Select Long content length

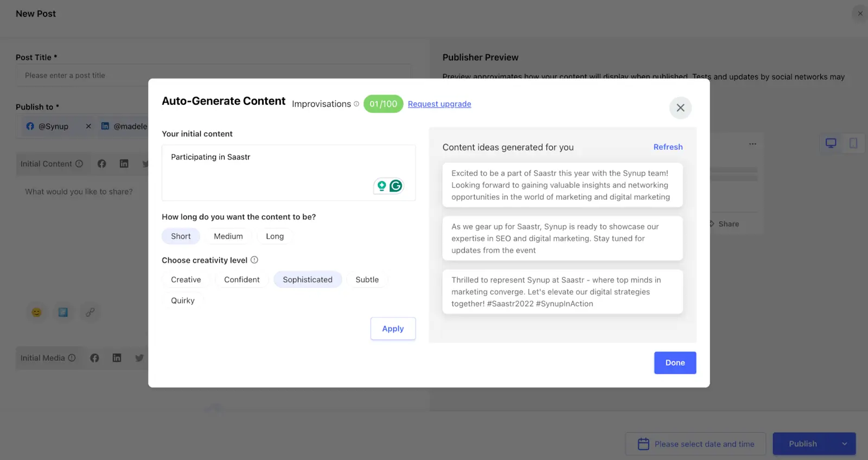pyautogui.click(x=275, y=237)
